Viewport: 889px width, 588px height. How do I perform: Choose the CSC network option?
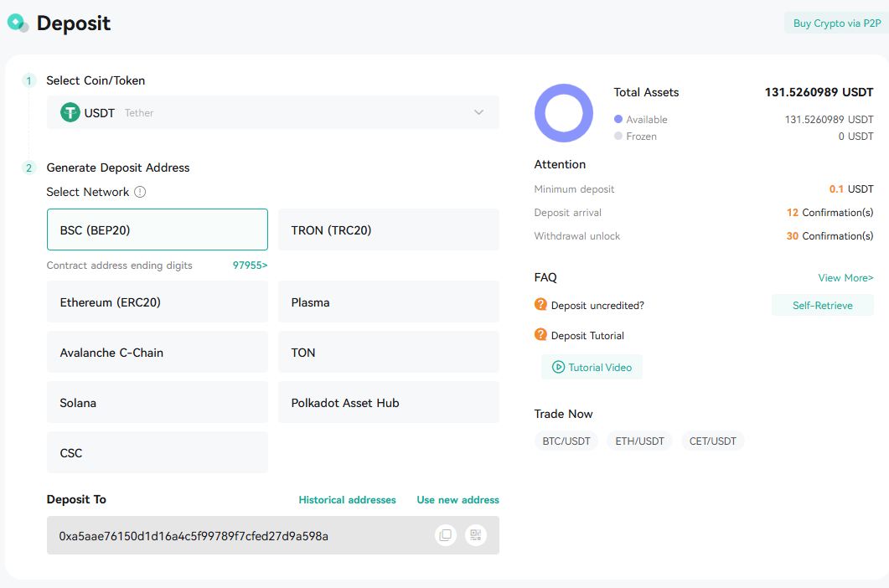coord(157,452)
